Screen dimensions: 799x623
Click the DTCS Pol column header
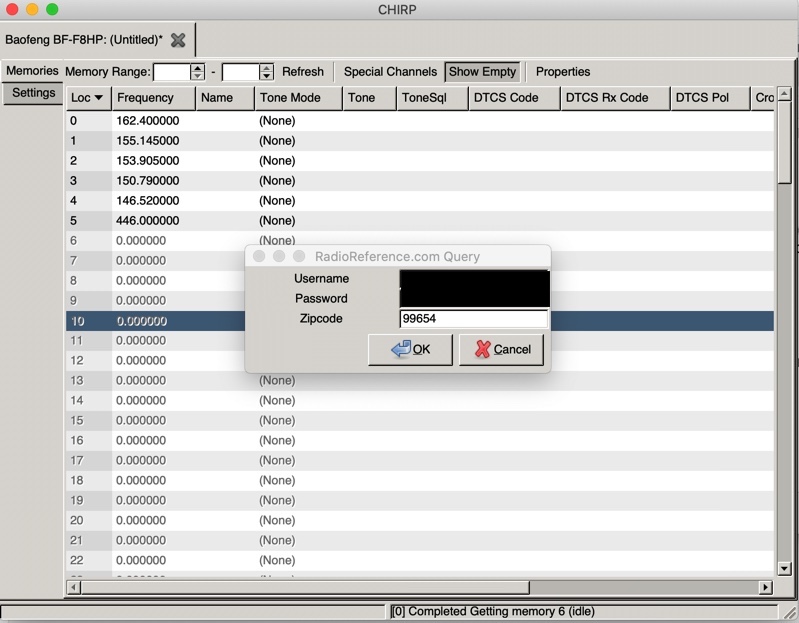tap(710, 98)
